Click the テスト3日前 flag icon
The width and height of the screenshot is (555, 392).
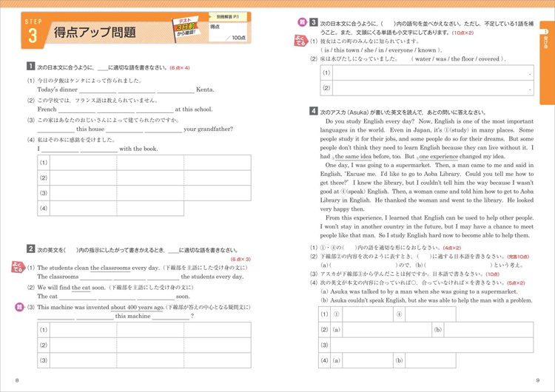(186, 28)
